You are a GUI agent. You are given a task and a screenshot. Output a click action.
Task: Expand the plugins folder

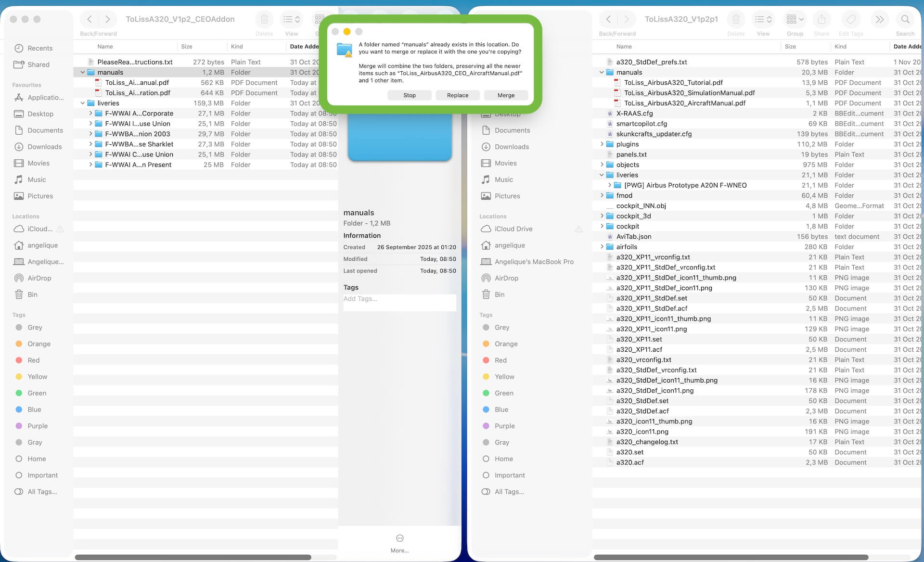pos(602,144)
